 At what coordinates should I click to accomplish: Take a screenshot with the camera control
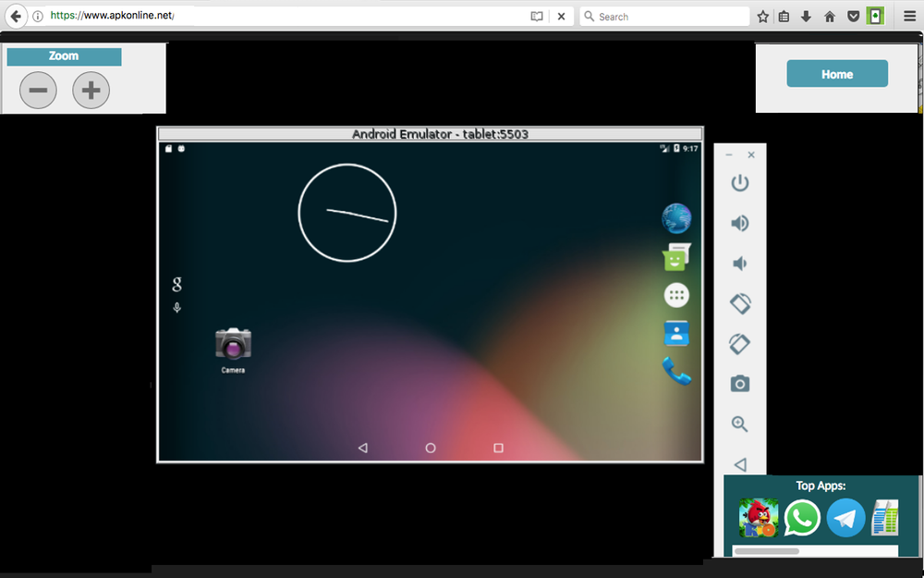739,383
